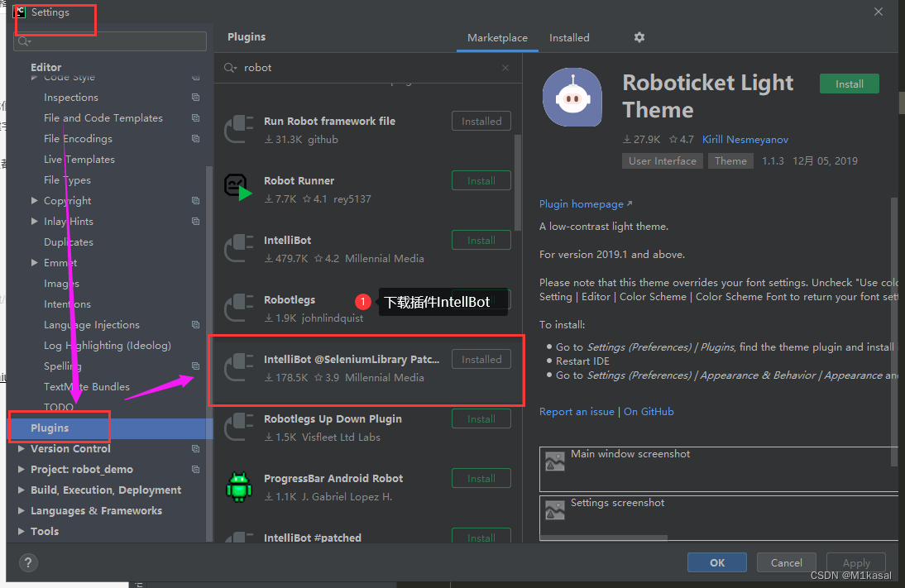Install the Roboticket Light Theme plugin
905x588 pixels.
point(849,84)
